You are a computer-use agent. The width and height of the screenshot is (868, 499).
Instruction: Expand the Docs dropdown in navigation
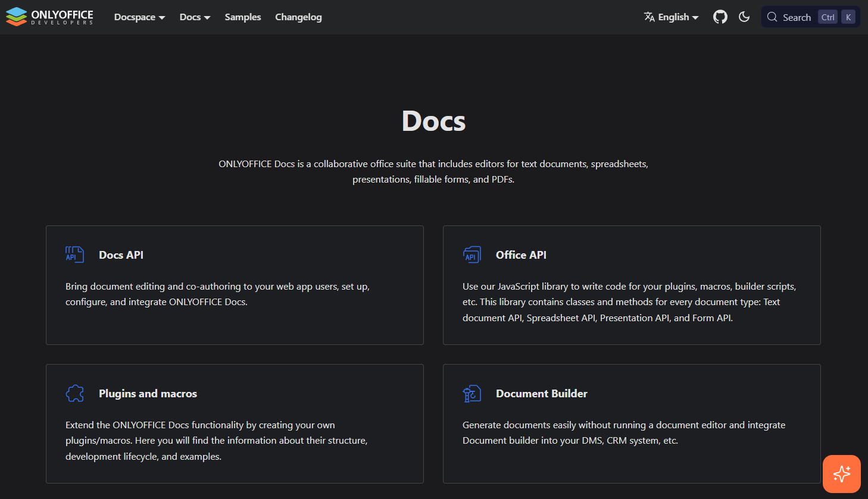[x=195, y=17]
